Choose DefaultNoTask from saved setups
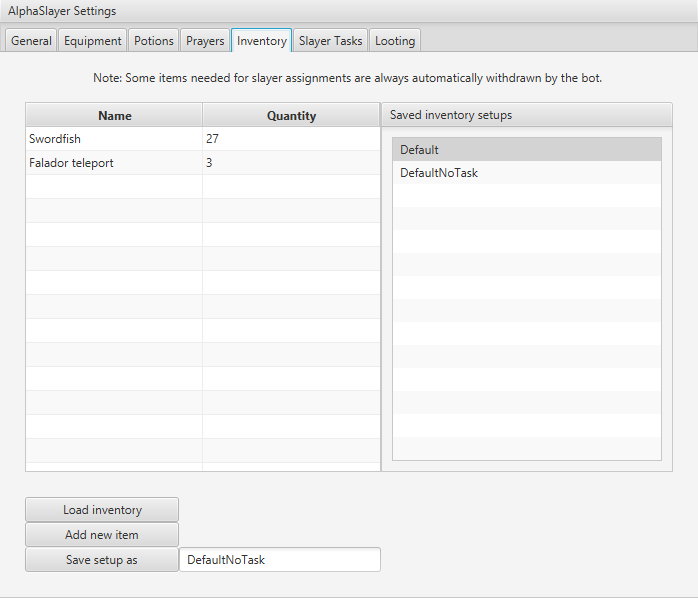698x598 pixels. (526, 173)
